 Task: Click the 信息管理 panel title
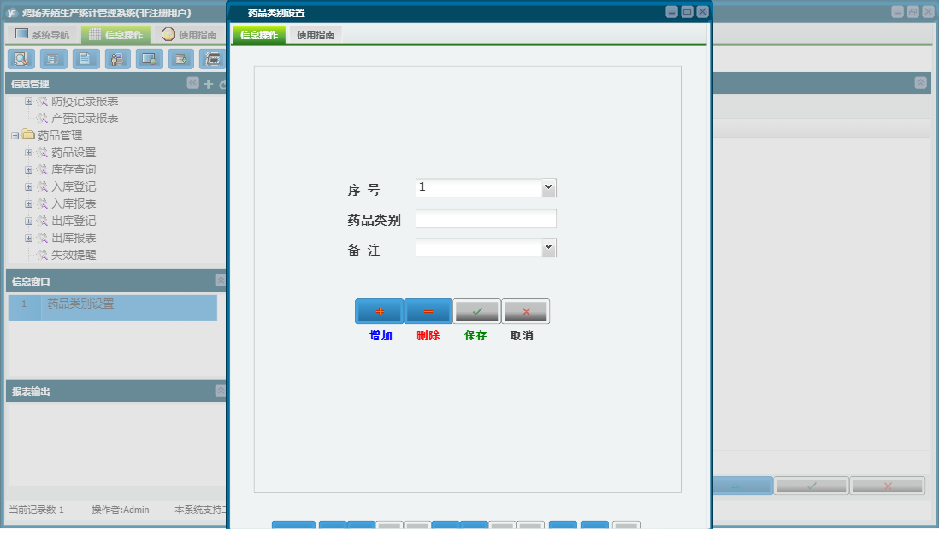pos(30,84)
